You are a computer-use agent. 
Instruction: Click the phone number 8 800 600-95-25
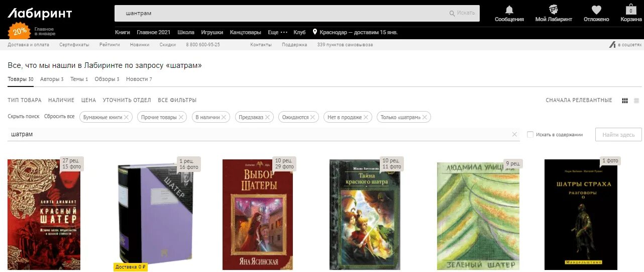click(203, 45)
